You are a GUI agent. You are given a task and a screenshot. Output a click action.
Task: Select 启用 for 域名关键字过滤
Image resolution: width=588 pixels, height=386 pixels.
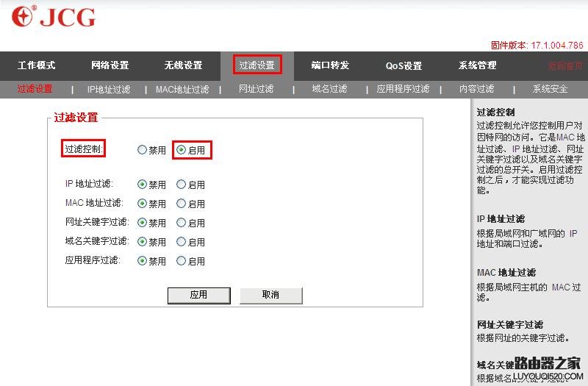[181, 242]
